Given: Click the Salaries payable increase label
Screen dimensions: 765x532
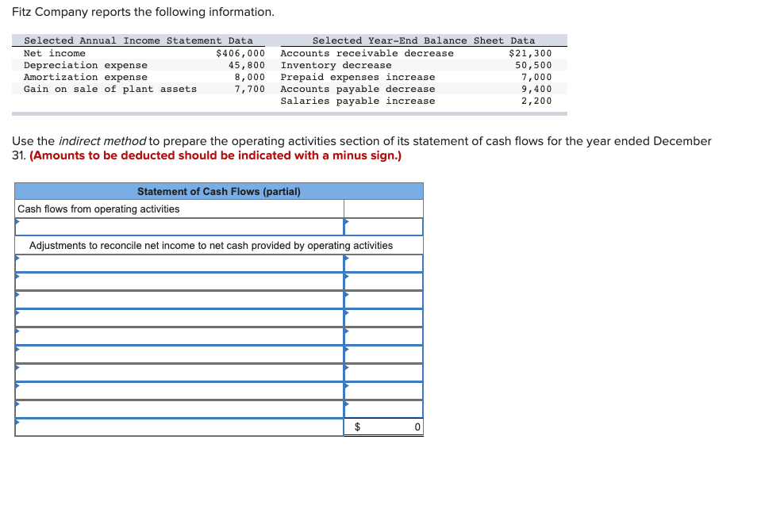Looking at the screenshot, I should coord(358,101).
